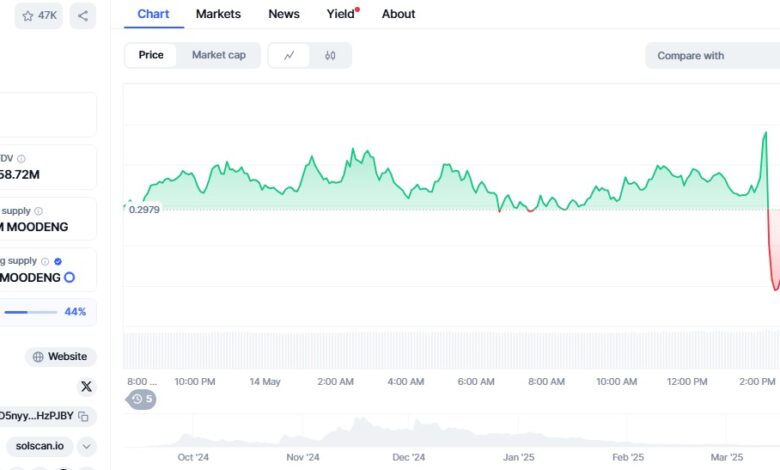Image resolution: width=780 pixels, height=470 pixels.
Task: Click Oct '24 on the range navigator
Action: pyautogui.click(x=193, y=457)
